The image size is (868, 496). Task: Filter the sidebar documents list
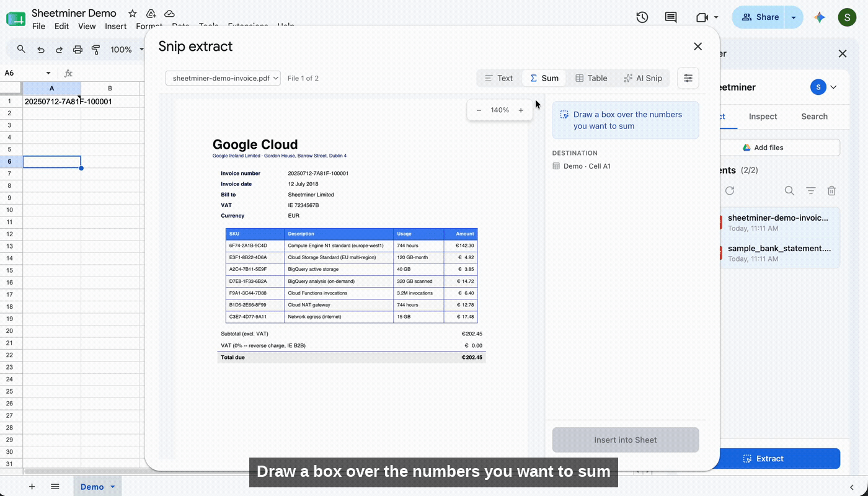click(x=810, y=191)
